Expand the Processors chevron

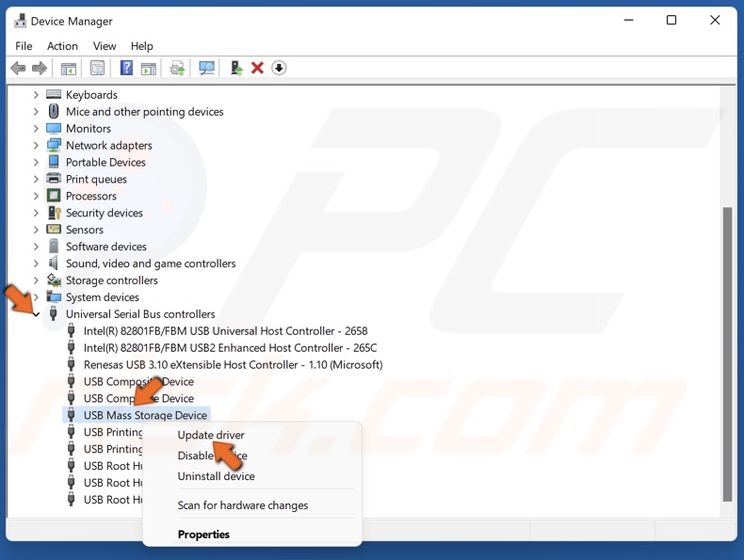[36, 196]
